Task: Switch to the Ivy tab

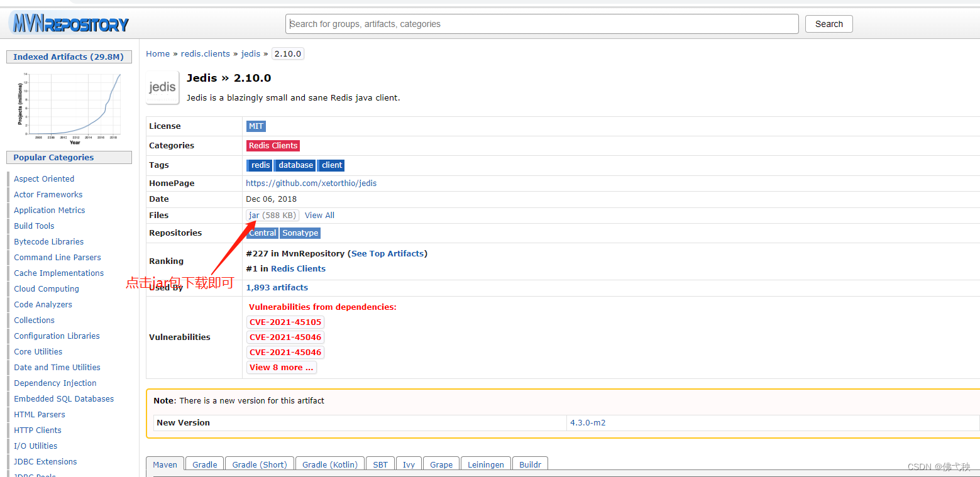Action: pos(409,465)
